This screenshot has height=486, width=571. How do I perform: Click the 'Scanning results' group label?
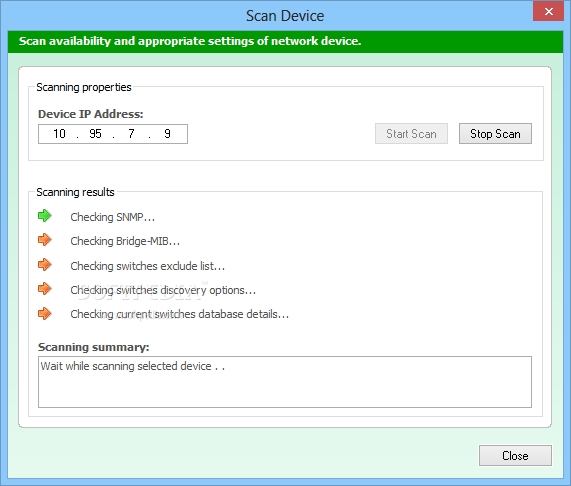[x=75, y=192]
